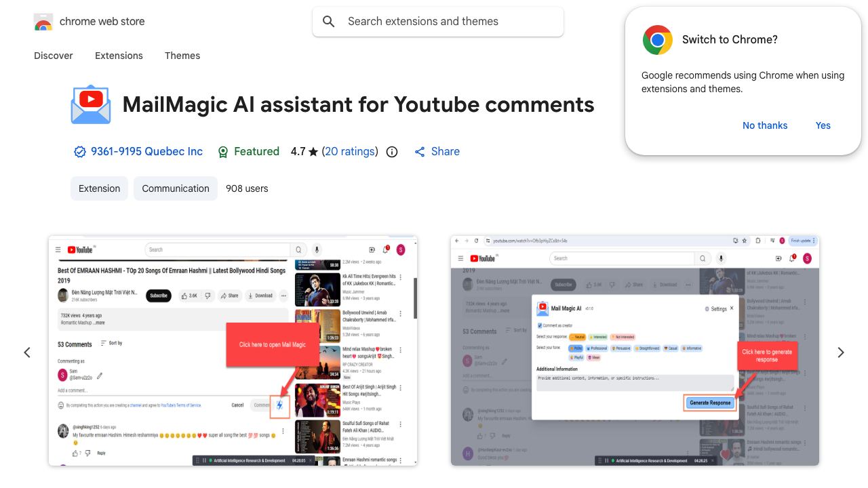Switch to the Themes tab
Viewport: 868px width, 488px height.
(182, 56)
